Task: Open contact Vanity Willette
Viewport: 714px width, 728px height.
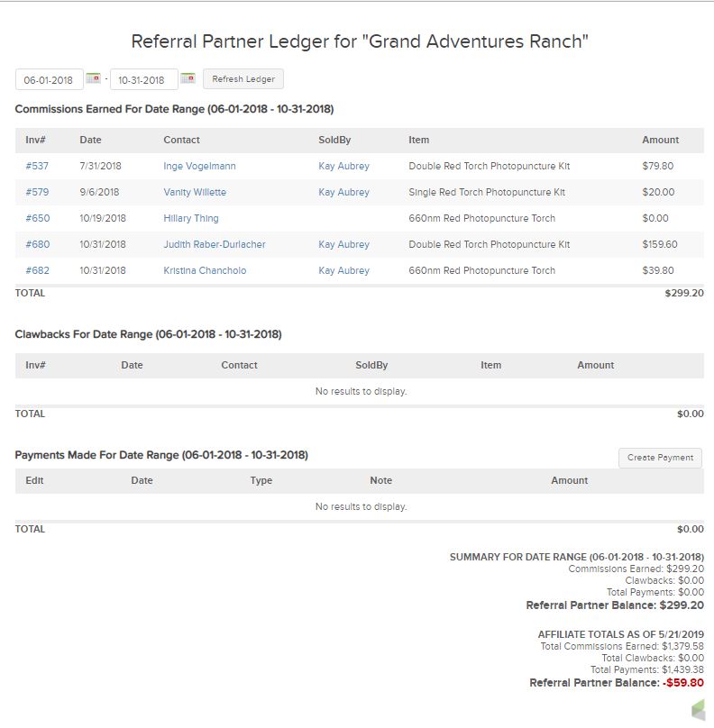Action: click(195, 192)
